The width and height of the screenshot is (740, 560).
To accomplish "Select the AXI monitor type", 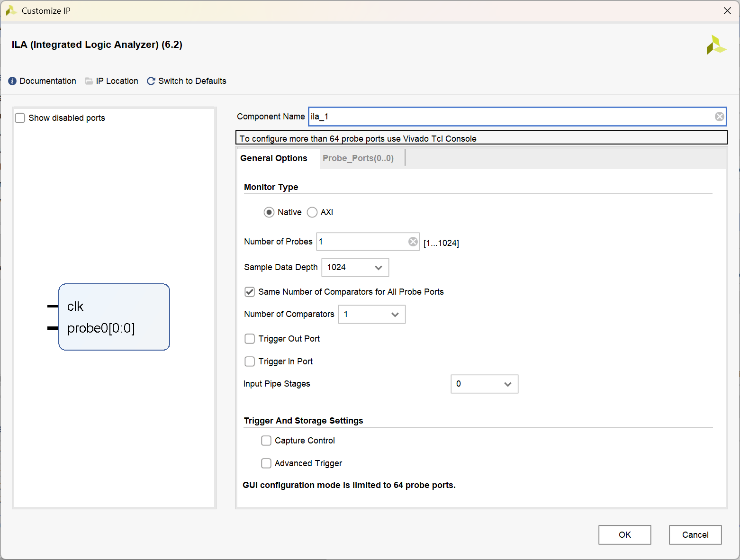I will (312, 212).
